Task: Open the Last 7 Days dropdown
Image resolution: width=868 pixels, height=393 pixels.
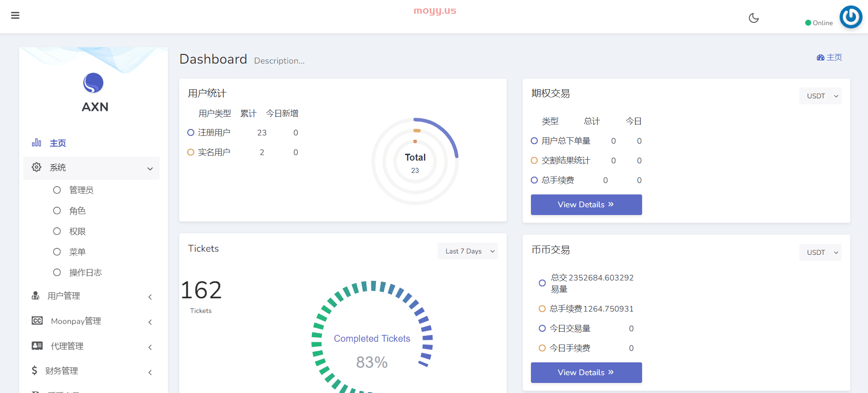Action: click(468, 251)
